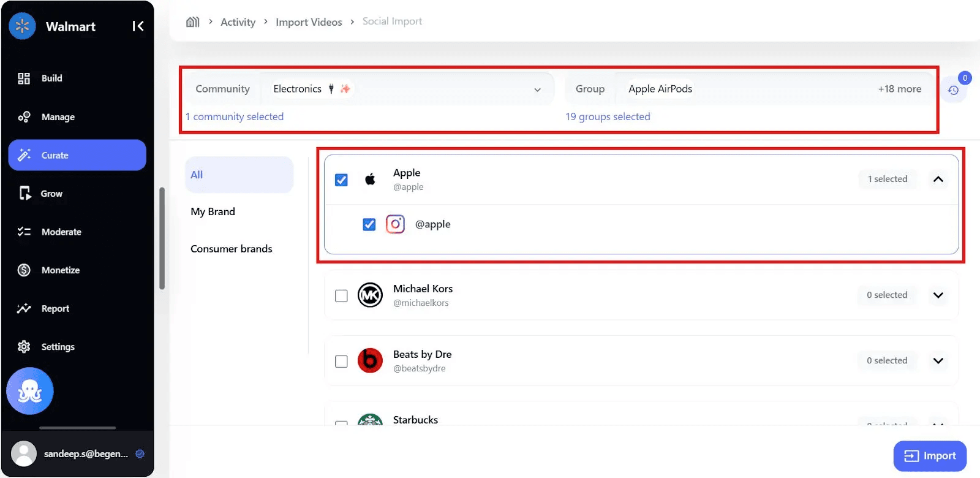Click the '1 community selected' link
Image resolution: width=980 pixels, height=478 pixels.
pyautogui.click(x=235, y=116)
